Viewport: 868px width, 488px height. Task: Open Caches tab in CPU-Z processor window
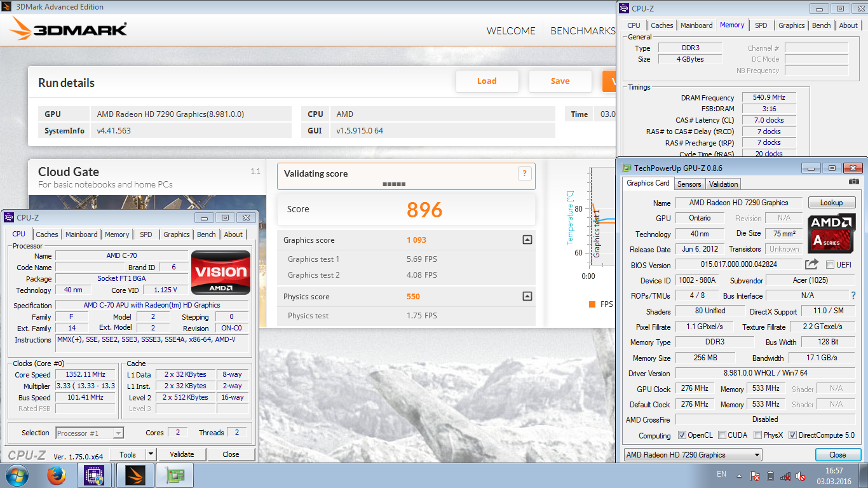pyautogui.click(x=47, y=234)
